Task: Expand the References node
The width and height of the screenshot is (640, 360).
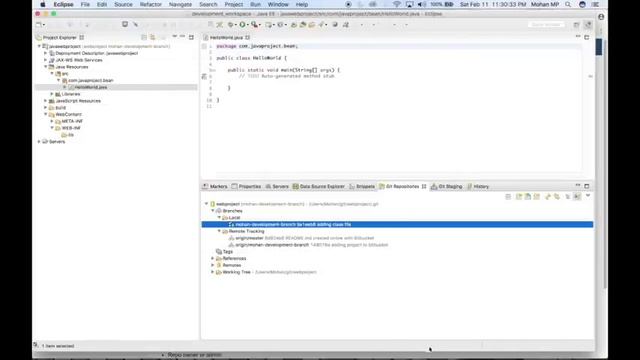Action: (x=213, y=258)
